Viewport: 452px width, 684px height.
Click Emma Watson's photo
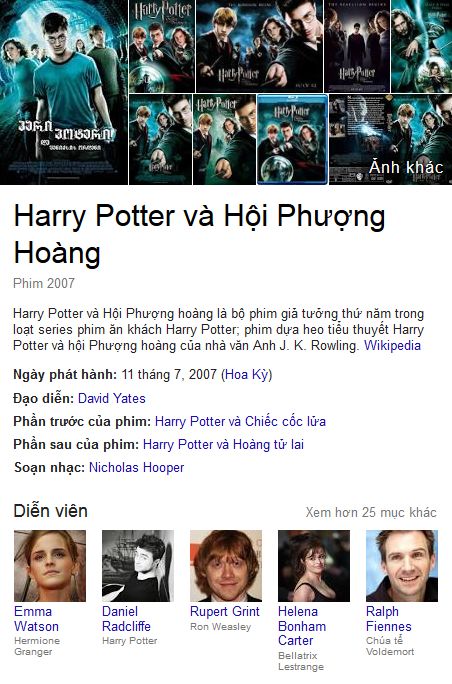pos(50,566)
